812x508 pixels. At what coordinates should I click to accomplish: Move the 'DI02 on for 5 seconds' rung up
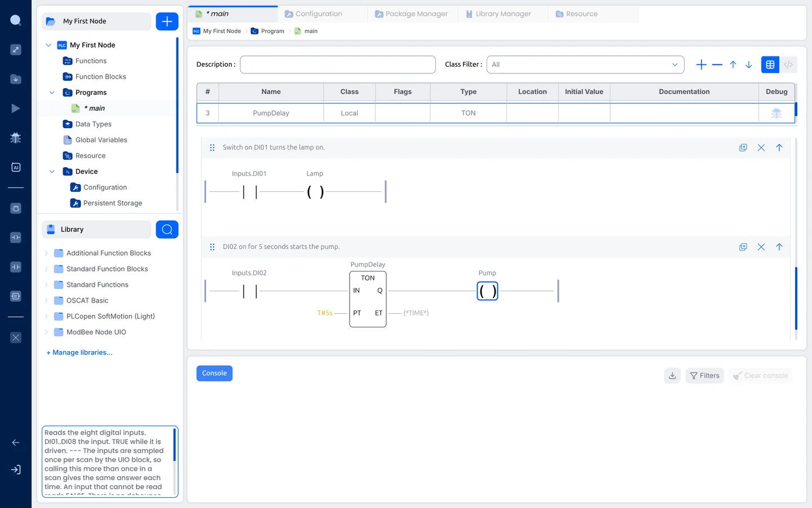coord(779,247)
